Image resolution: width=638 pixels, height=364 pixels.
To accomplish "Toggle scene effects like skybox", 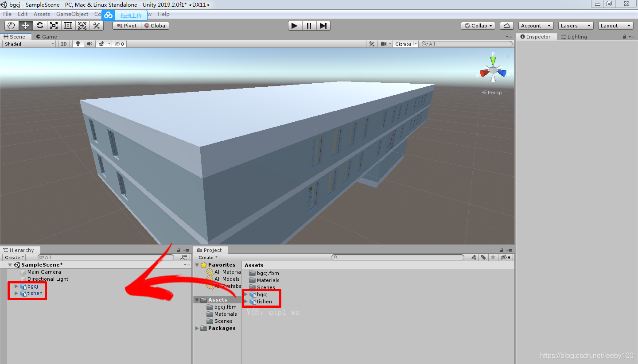I will (101, 44).
